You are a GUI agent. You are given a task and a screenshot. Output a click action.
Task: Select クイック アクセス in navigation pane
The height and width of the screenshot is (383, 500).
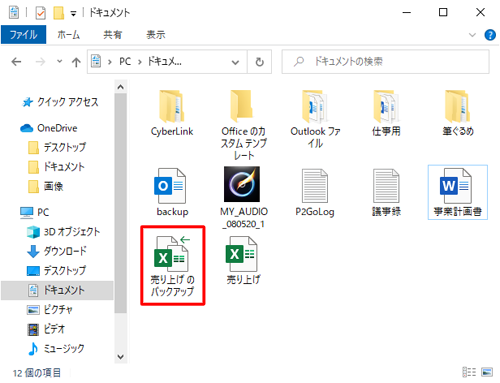(x=60, y=102)
